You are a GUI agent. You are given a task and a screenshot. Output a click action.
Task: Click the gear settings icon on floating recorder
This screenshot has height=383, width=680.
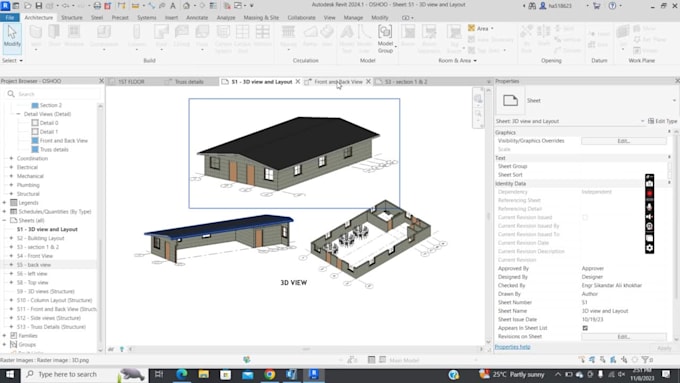coord(649,248)
